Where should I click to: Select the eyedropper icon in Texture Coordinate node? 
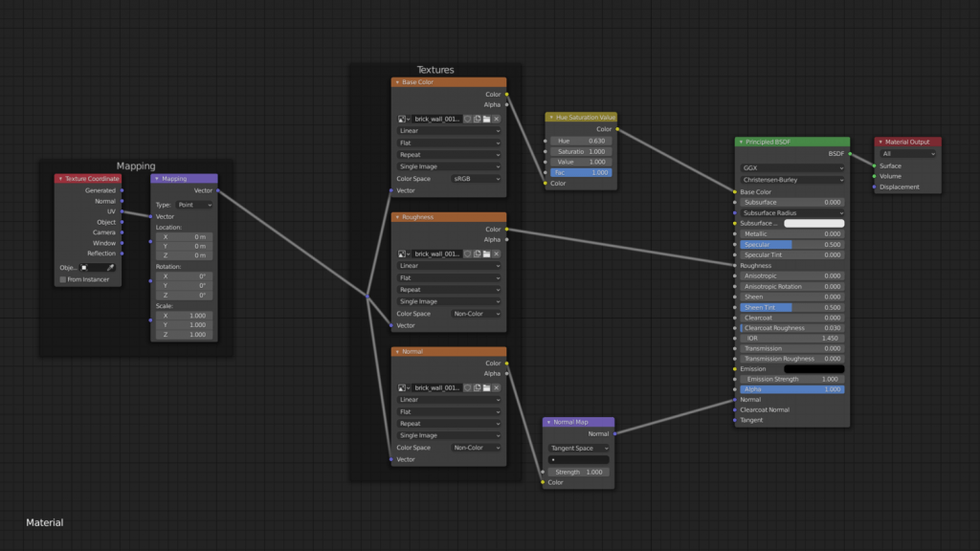tap(111, 269)
